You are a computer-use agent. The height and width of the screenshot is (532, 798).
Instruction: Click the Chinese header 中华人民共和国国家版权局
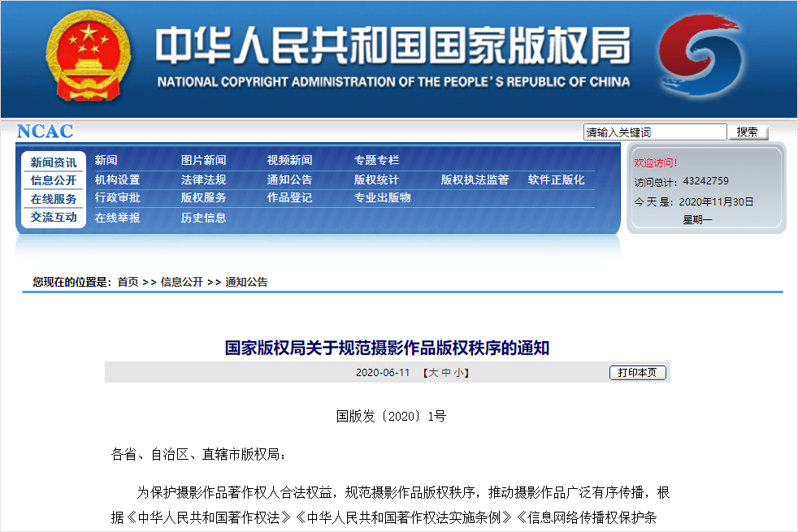tap(393, 45)
